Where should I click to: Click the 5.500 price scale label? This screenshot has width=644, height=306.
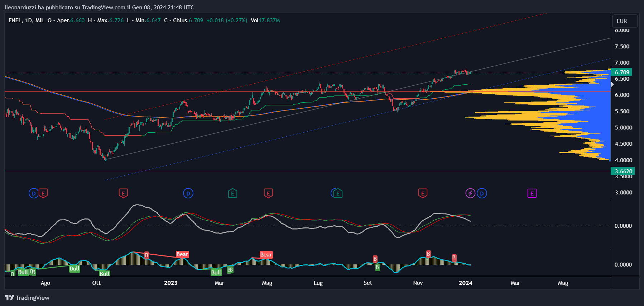coord(622,112)
